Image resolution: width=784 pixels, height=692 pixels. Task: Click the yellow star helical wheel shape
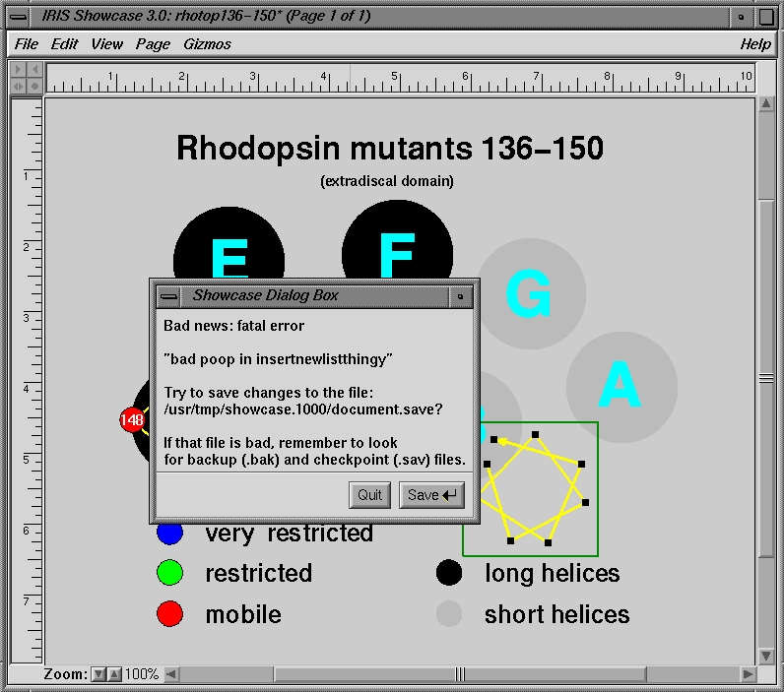coord(534,489)
